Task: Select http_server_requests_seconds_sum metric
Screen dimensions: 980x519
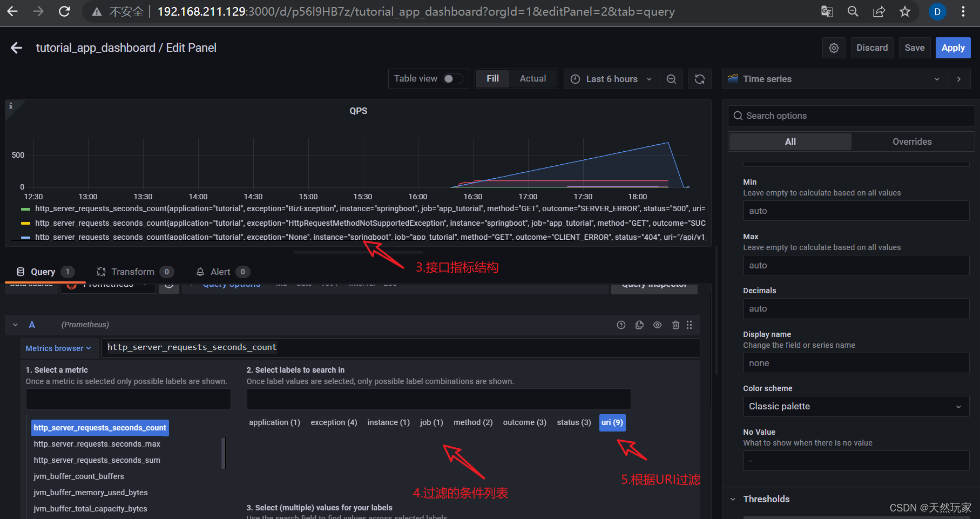Action: (x=97, y=460)
